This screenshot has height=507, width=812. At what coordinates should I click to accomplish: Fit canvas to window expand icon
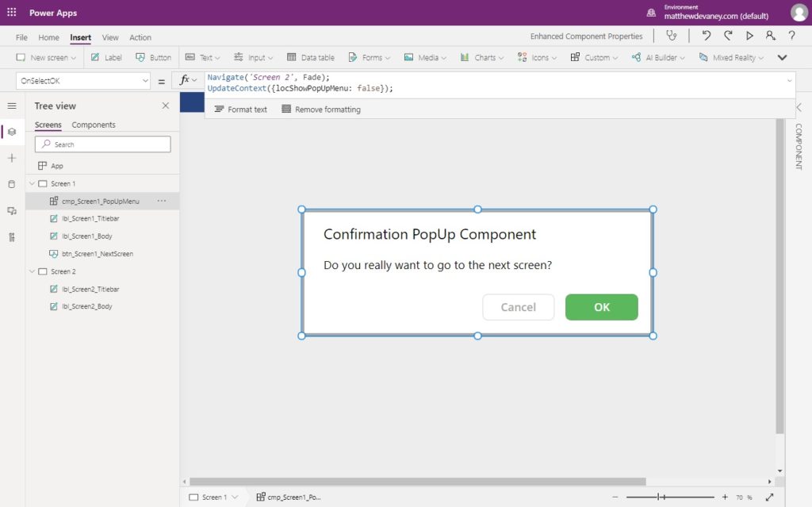pos(769,497)
